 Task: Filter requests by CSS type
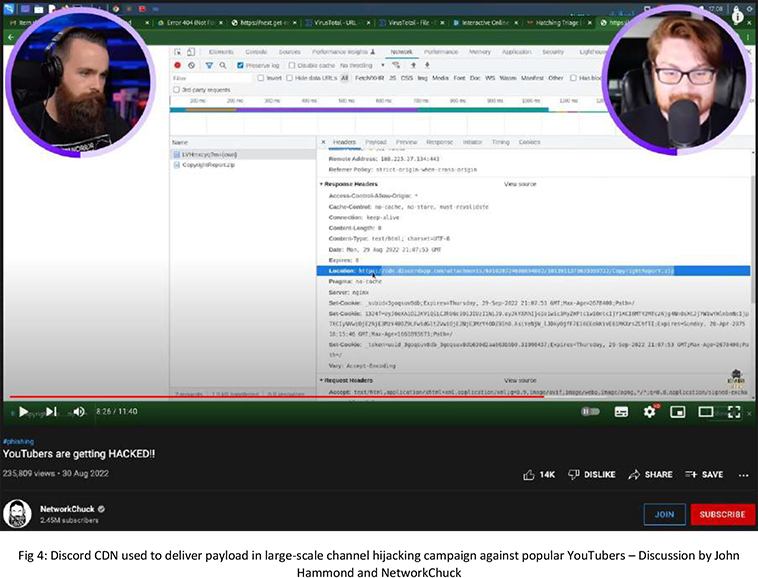407,78
